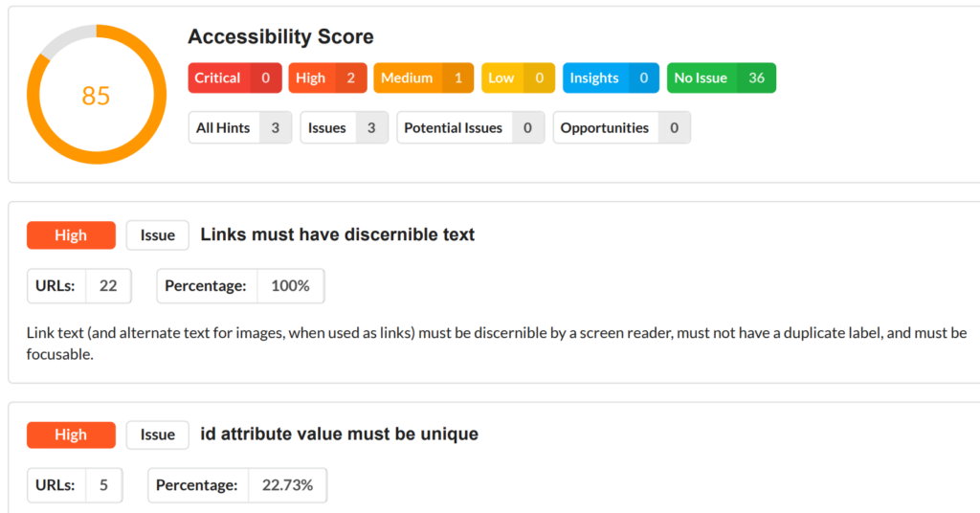Click High label on discernible text hint

(71, 234)
